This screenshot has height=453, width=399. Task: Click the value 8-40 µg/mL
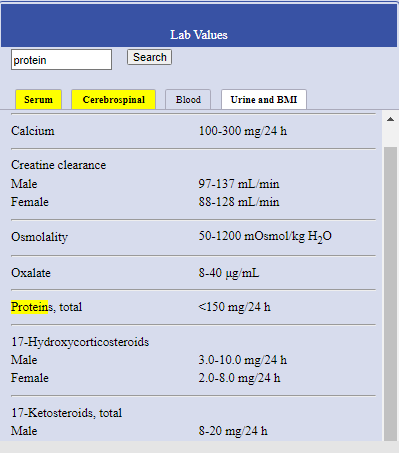tap(229, 273)
